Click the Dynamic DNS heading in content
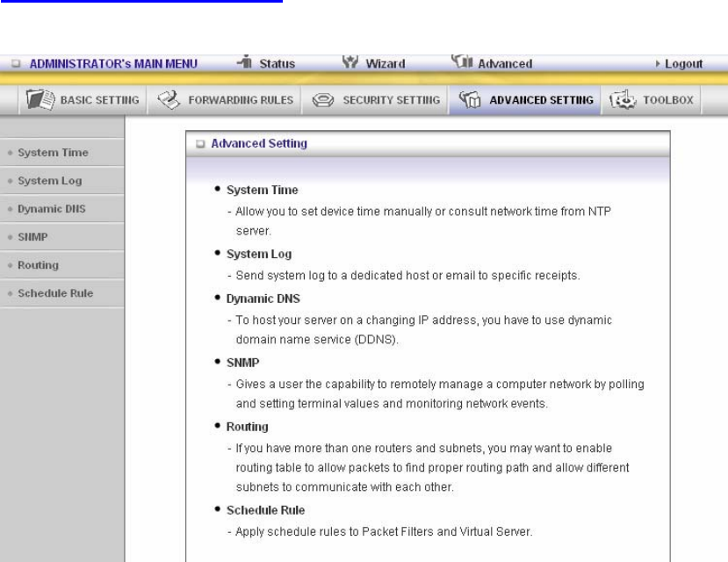This screenshot has height=562, width=728. pyautogui.click(x=263, y=299)
